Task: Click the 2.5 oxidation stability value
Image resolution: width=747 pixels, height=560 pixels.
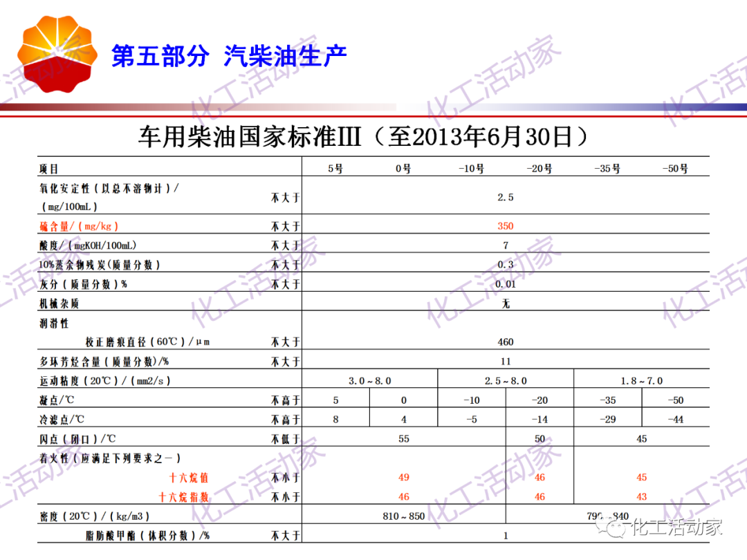Action: coord(504,196)
